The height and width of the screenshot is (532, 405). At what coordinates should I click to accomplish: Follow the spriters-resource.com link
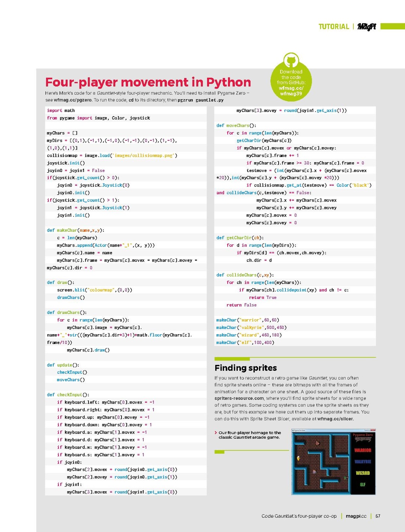[239, 398]
